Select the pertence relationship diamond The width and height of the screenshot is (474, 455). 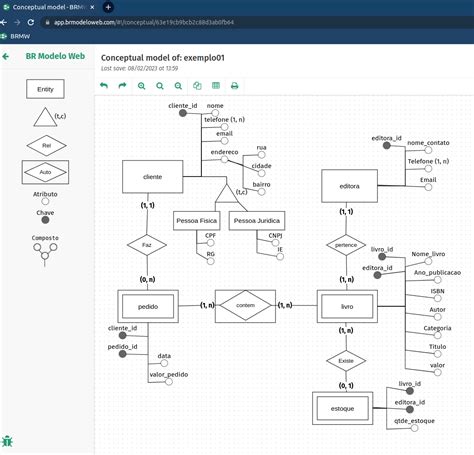346,245
